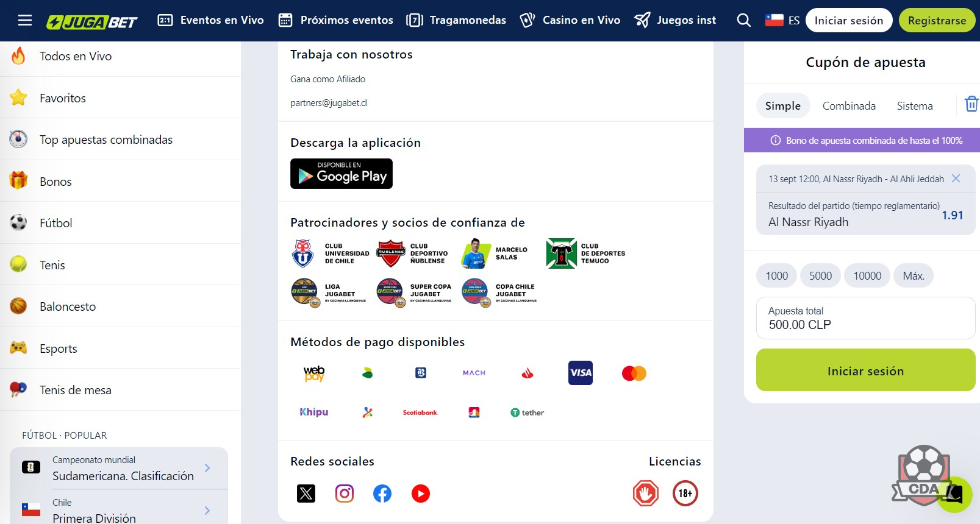Click Club de Deportes Temuco logo
Viewport: 980px width, 524px height.
point(586,253)
